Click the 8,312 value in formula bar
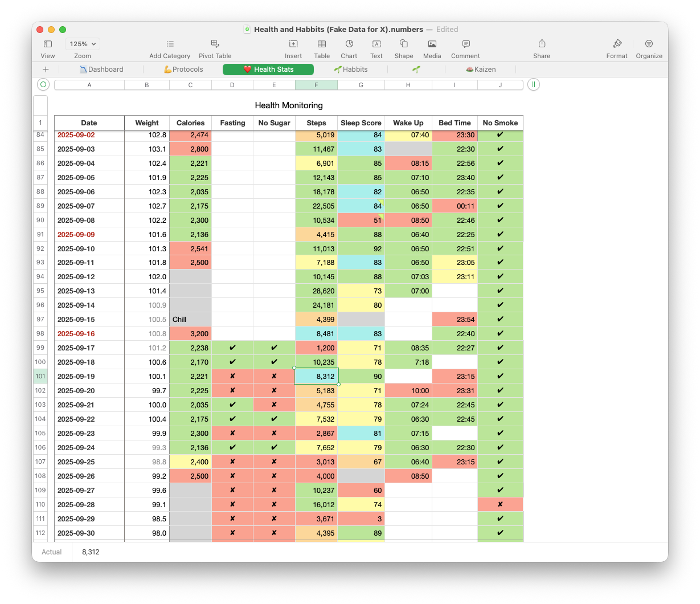This screenshot has width=700, height=604. pos(91,552)
